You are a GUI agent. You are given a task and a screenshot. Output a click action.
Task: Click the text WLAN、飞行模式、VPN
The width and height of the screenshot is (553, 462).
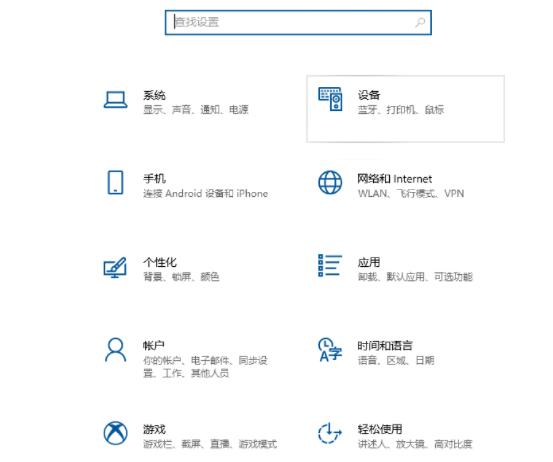(411, 193)
